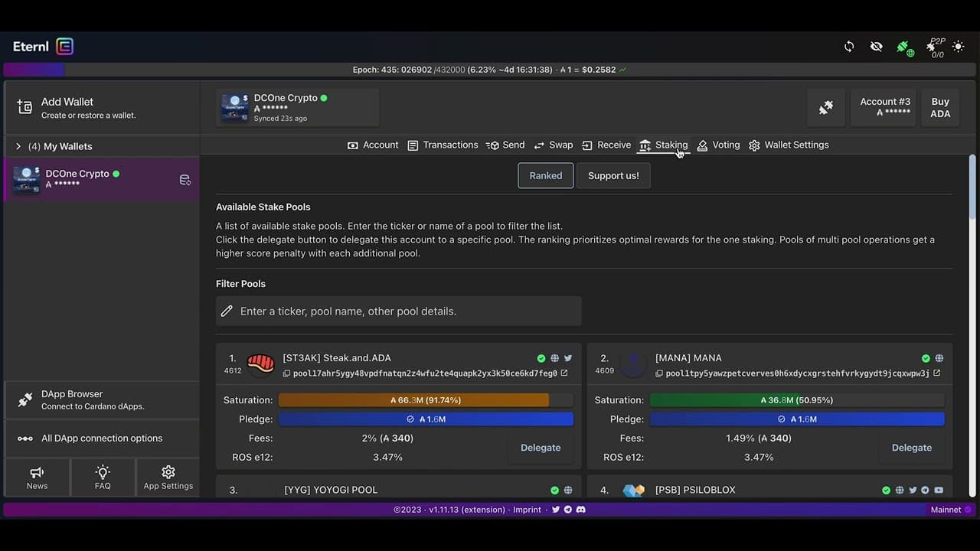The width and height of the screenshot is (980, 551).
Task: Click the database sync icon on DCOne Crypto row
Action: pyautogui.click(x=185, y=180)
